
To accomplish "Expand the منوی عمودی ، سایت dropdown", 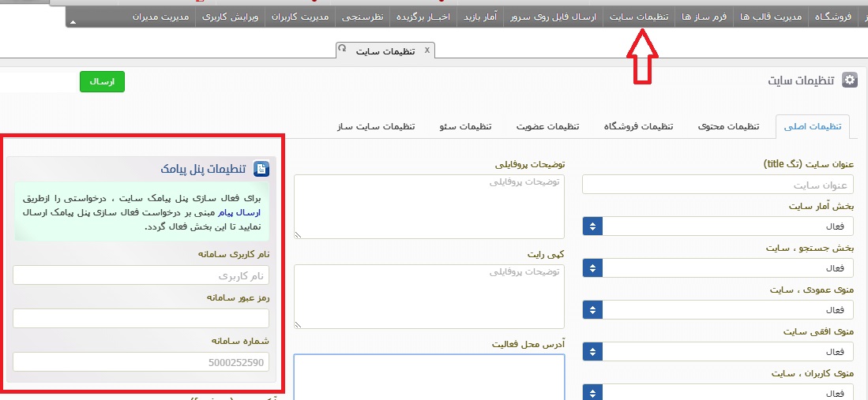I will coord(718,310).
